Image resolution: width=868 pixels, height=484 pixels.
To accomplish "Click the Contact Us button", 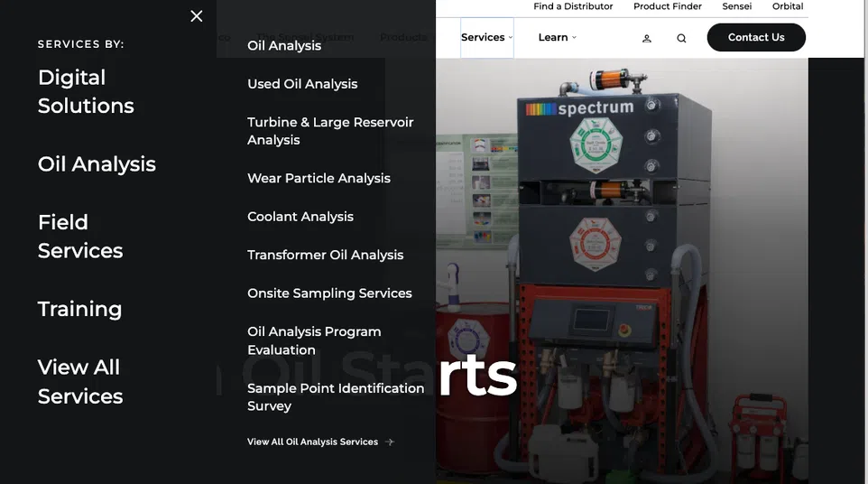I will point(756,37).
